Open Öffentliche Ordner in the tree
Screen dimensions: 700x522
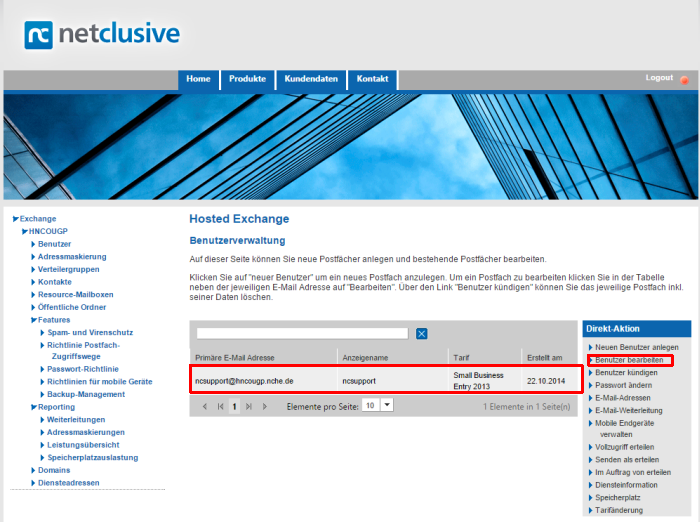(72, 307)
